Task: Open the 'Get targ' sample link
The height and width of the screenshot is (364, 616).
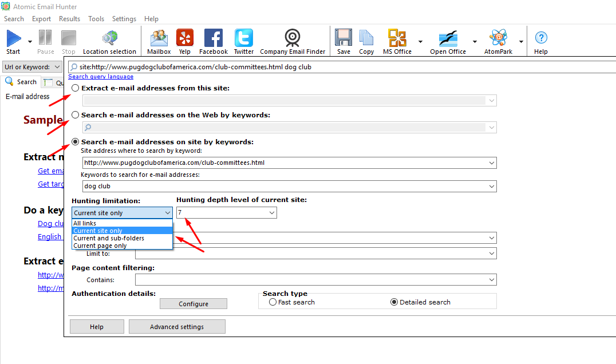Action: [51, 184]
